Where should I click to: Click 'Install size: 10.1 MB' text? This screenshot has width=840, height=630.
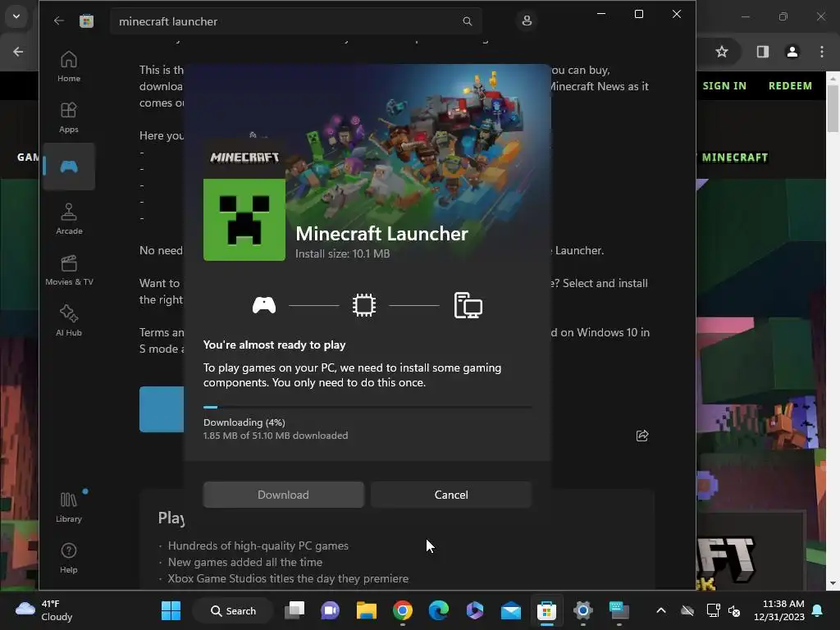click(343, 254)
